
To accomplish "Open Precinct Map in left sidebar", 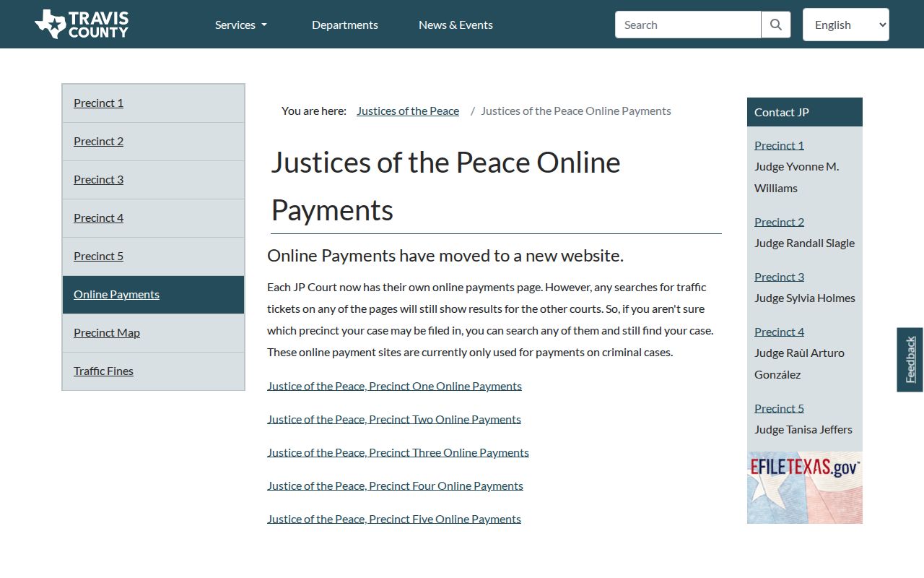I will coord(153,333).
